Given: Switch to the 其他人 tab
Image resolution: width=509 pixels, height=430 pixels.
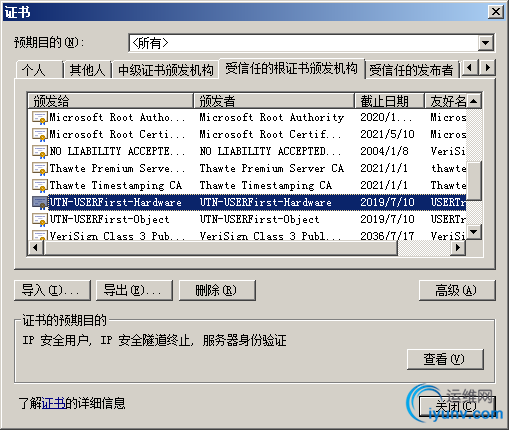Looking at the screenshot, I should click(x=87, y=70).
